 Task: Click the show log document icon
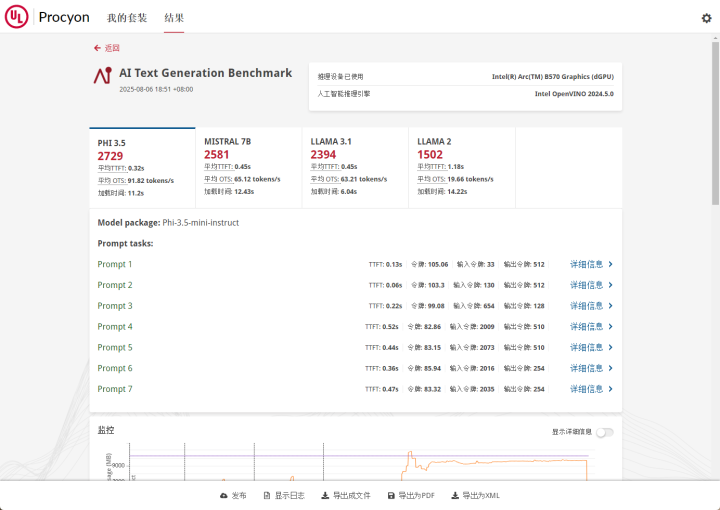point(267,496)
